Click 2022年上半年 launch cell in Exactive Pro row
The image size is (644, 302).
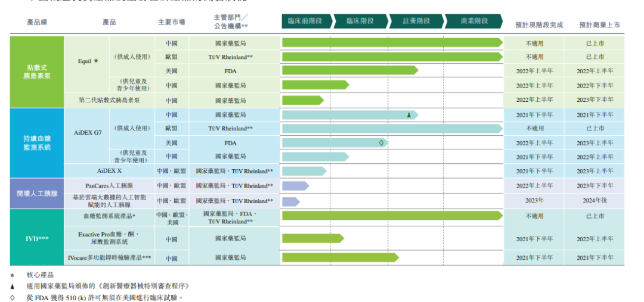tap(595, 239)
